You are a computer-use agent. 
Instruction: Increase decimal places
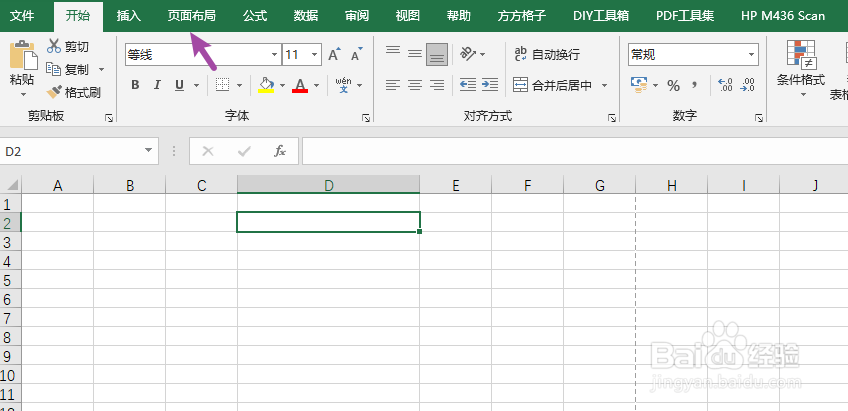pos(725,85)
